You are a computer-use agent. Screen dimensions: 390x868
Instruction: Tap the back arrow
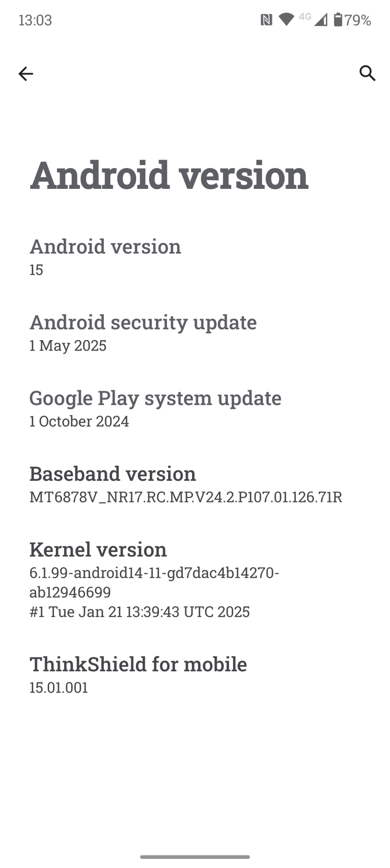[x=26, y=74]
